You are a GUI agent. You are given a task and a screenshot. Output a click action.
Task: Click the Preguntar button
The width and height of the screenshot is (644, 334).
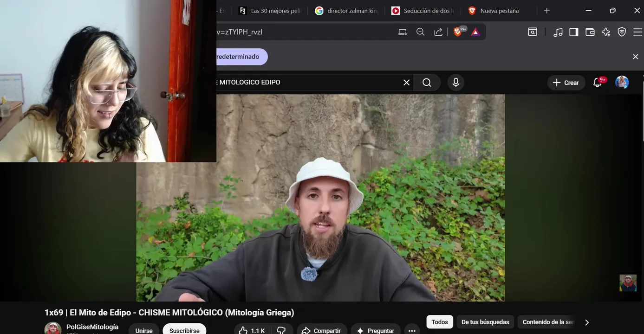[375, 330]
